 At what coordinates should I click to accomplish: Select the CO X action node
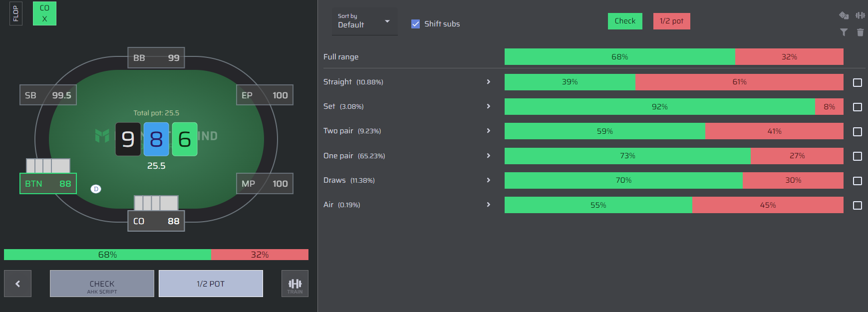(x=44, y=13)
